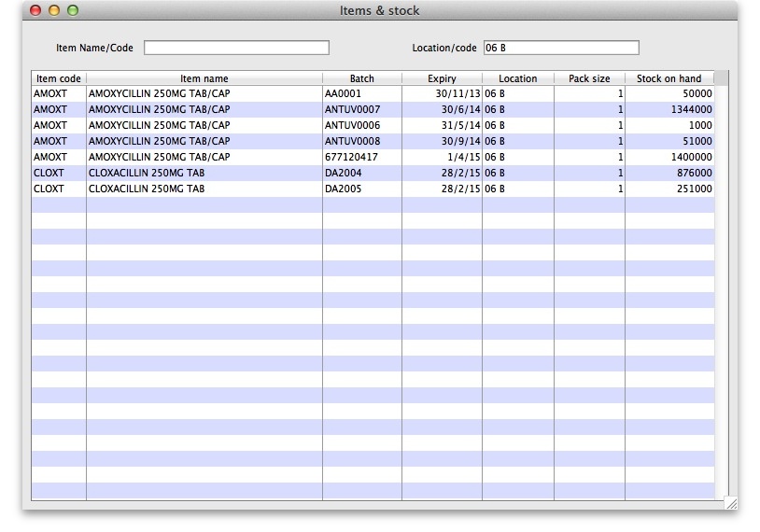Sort by Item name column header
Screen dimensions: 760x532
[x=204, y=78]
